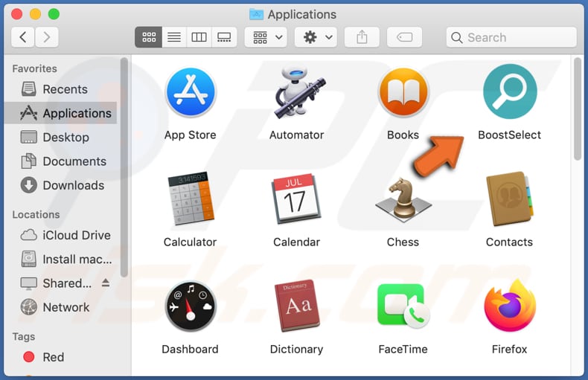Image resolution: width=588 pixels, height=380 pixels.
Task: Open Network in the sidebar
Action: click(60, 307)
